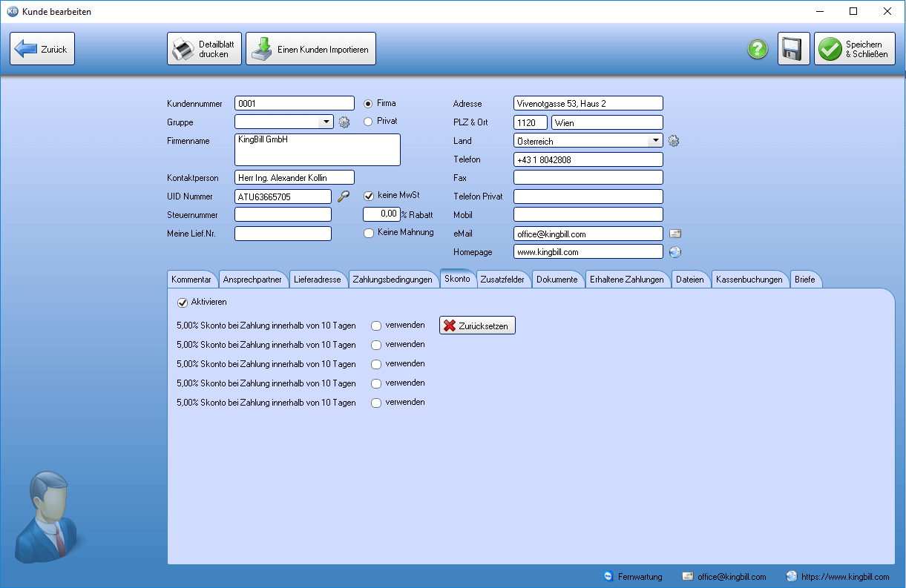Screen dimensions: 906x588
Task: Click the Rabatt percentage field
Action: tap(381, 214)
